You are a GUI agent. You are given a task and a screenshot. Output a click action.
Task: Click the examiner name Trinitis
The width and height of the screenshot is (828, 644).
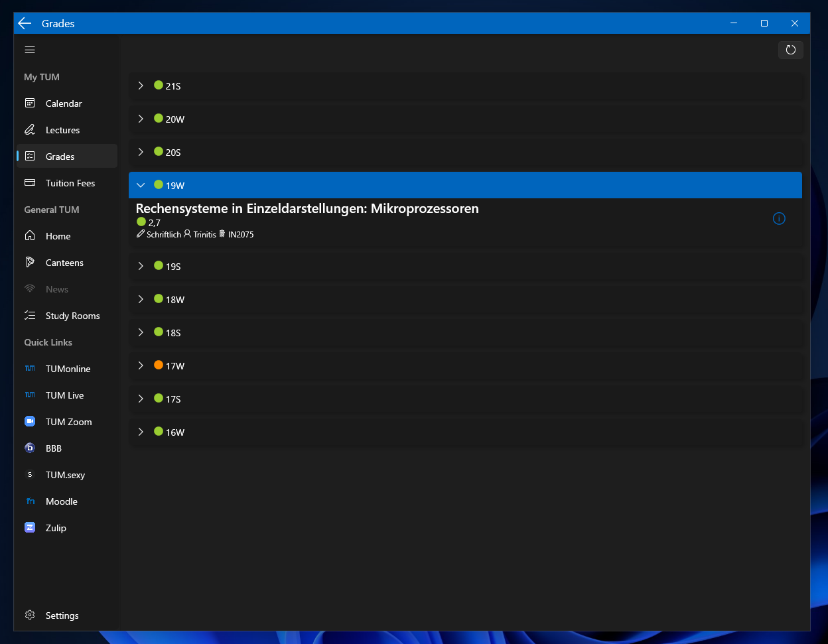(205, 235)
